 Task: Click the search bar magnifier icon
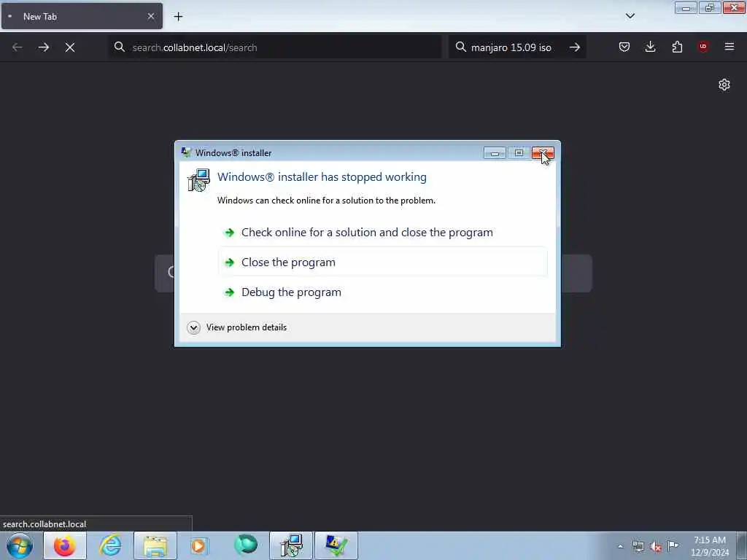461,47
